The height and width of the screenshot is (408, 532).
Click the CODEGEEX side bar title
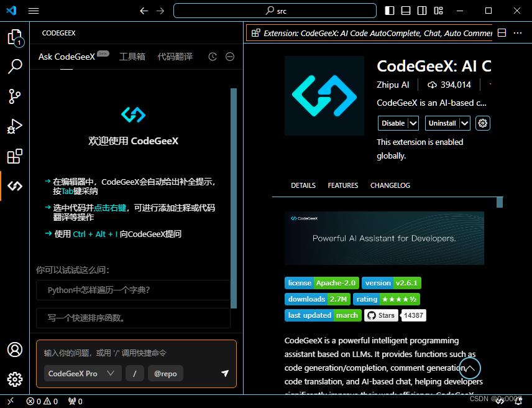coord(58,33)
